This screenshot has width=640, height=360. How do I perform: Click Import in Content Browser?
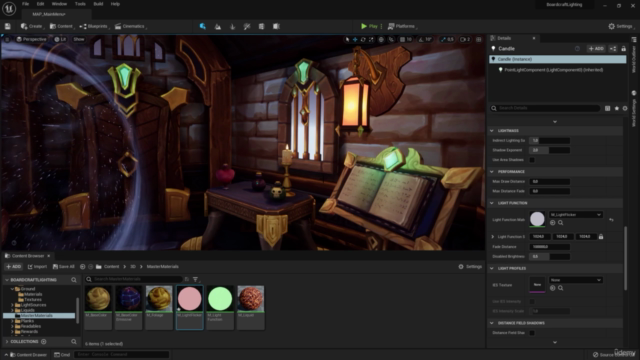pyautogui.click(x=37, y=267)
